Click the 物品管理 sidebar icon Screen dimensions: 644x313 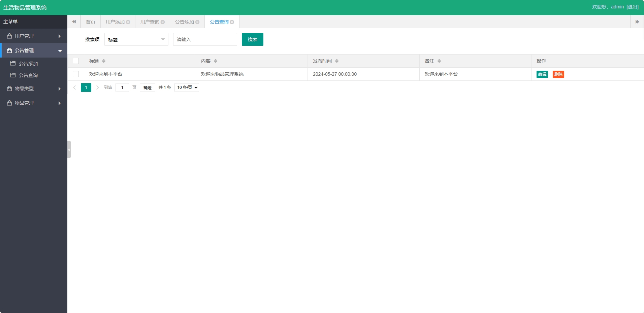click(x=9, y=103)
